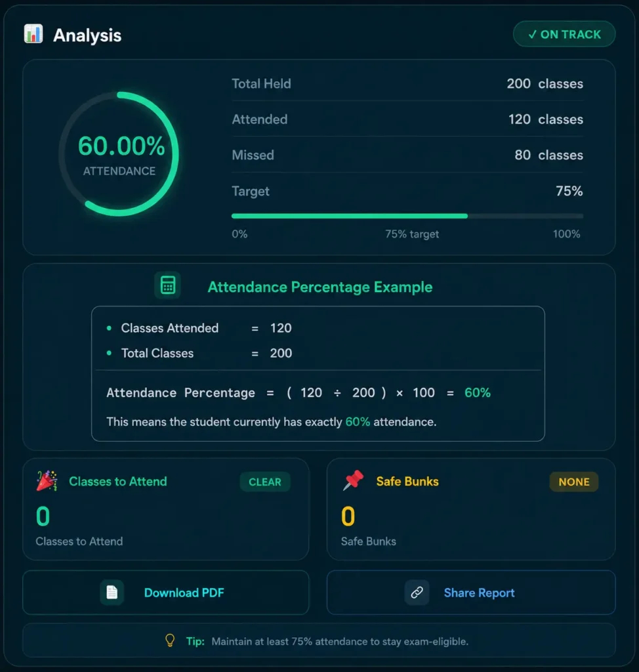The height and width of the screenshot is (672, 639).
Task: Click the ON TRACK status badge
Action: [x=564, y=34]
